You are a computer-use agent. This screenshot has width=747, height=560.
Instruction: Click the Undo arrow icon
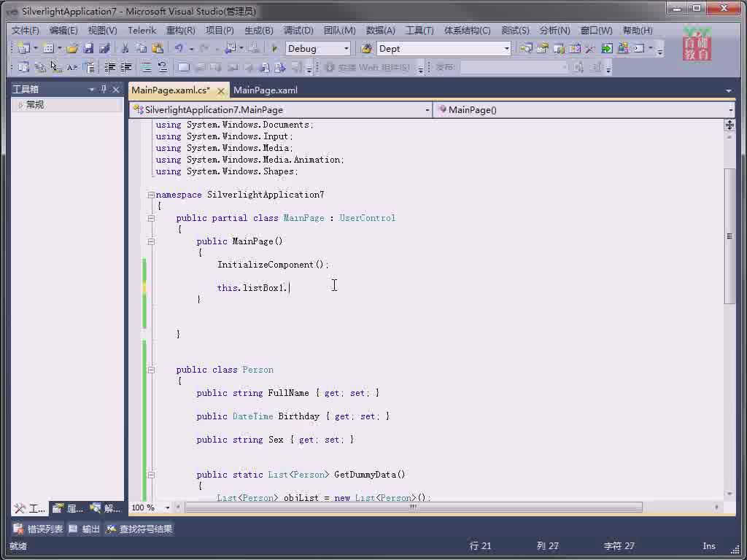pyautogui.click(x=179, y=48)
